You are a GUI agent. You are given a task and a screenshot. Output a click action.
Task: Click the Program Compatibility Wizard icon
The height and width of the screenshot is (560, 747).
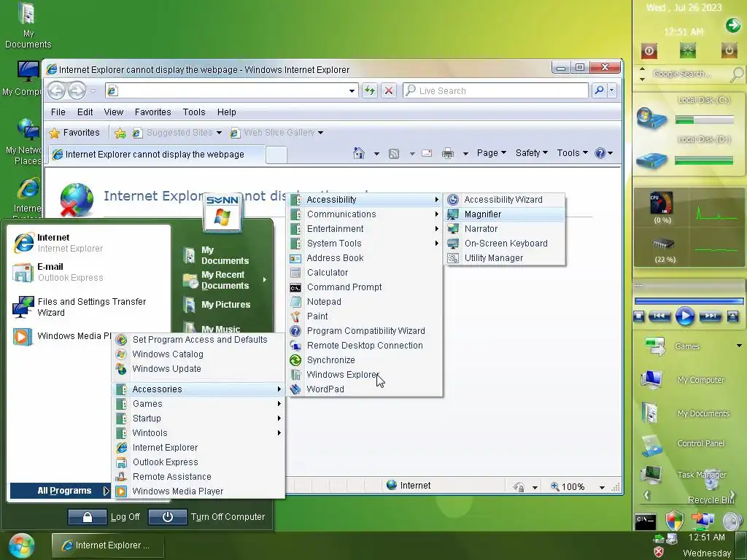click(295, 331)
